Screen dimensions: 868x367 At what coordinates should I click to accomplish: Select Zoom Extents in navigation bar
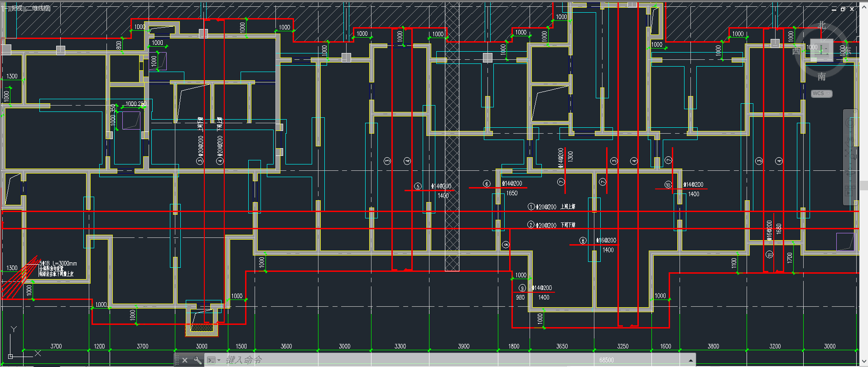coord(850,155)
